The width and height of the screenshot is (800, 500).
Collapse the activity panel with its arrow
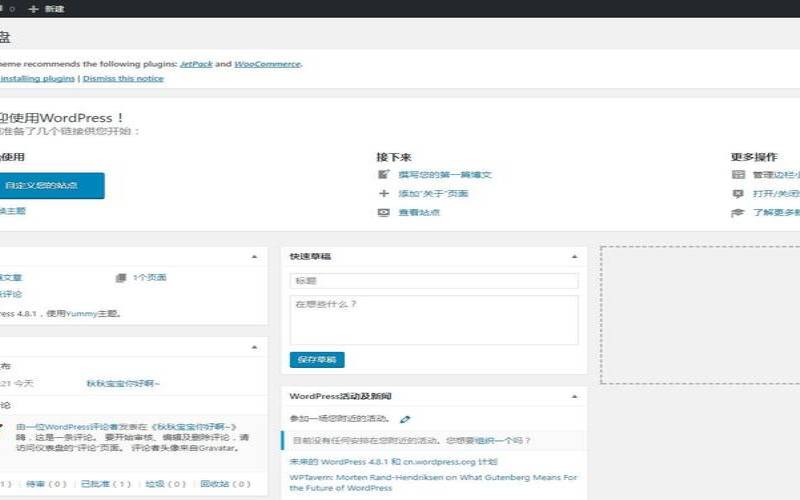coord(255,347)
